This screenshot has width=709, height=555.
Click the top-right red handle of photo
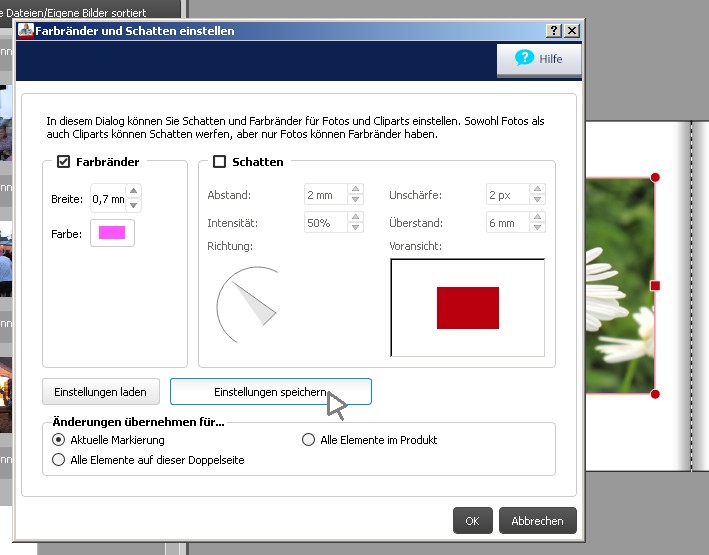click(655, 177)
